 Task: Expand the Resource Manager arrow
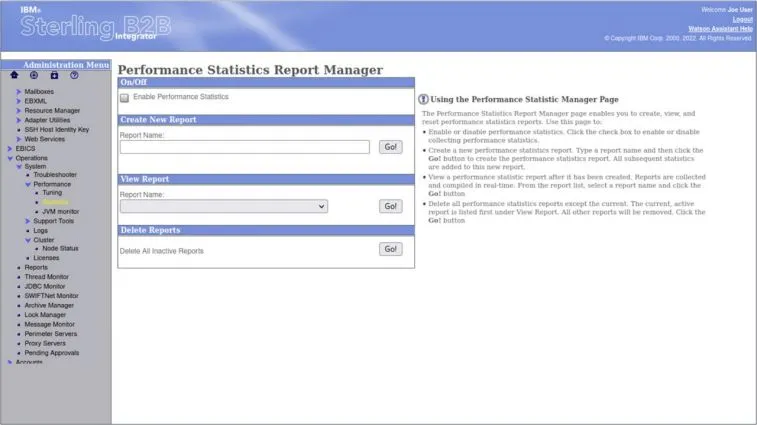click(x=19, y=111)
